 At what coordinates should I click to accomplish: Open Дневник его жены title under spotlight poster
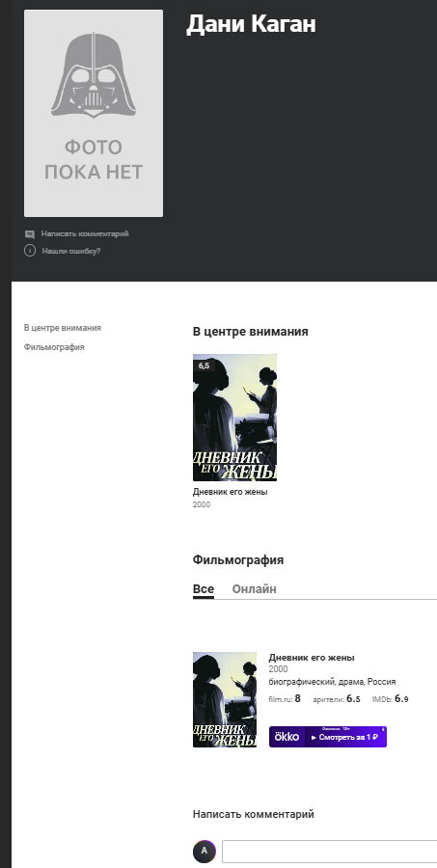tap(230, 492)
